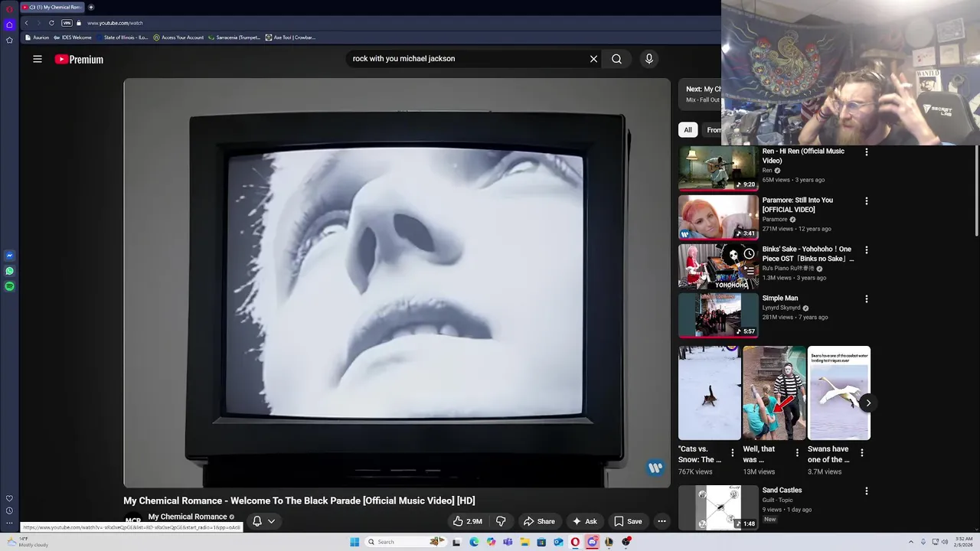980x551 pixels.
Task: Open options menu for Binks' Sake video
Action: click(867, 250)
